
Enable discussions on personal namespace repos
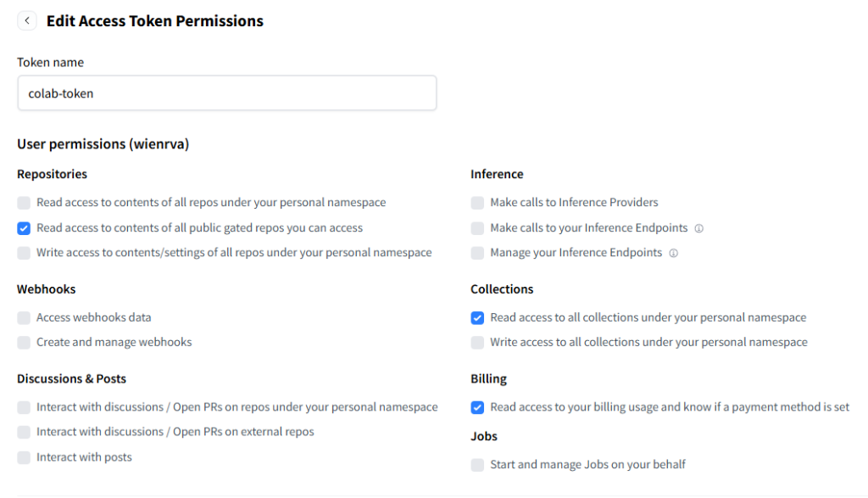pos(24,407)
